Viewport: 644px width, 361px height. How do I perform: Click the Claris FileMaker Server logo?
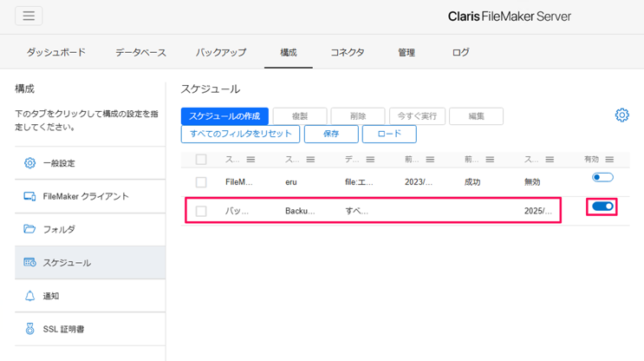(510, 16)
